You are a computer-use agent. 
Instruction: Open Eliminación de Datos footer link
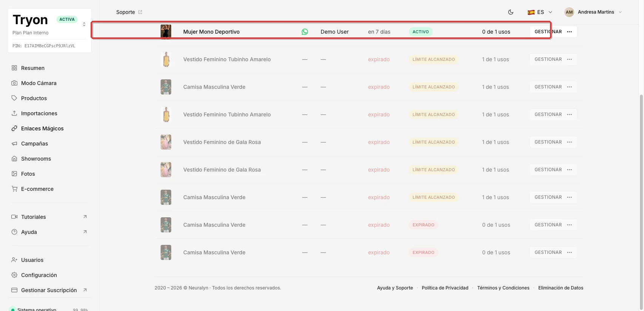[x=561, y=288]
